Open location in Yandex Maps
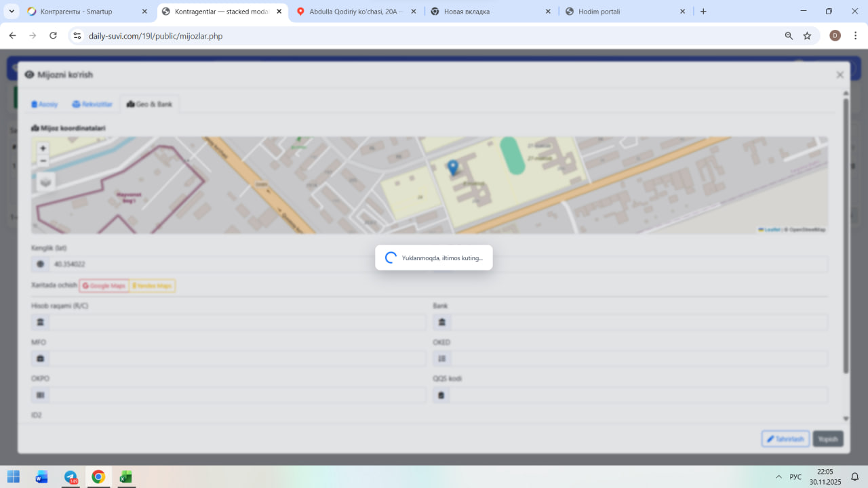The height and width of the screenshot is (488, 868). (152, 286)
